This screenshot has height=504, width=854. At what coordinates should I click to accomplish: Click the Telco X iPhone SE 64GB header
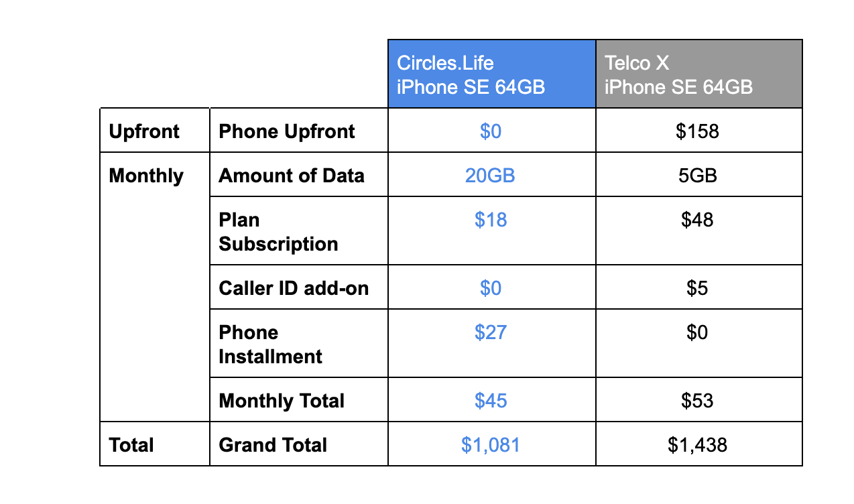coord(678,74)
